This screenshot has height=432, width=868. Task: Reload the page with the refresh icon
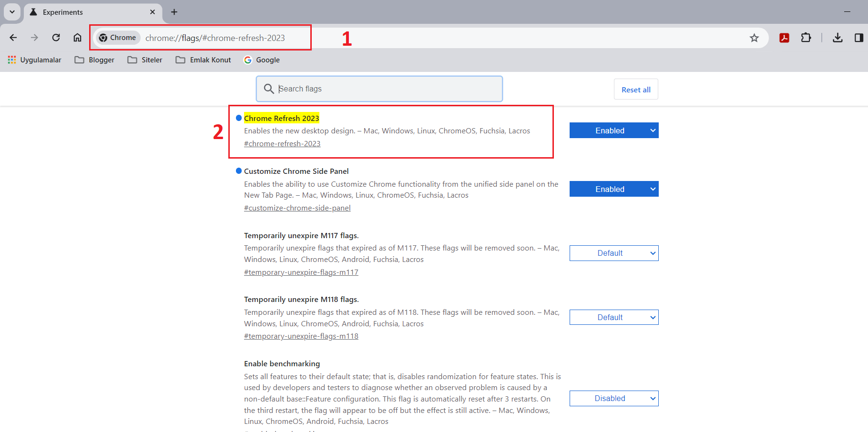[56, 38]
